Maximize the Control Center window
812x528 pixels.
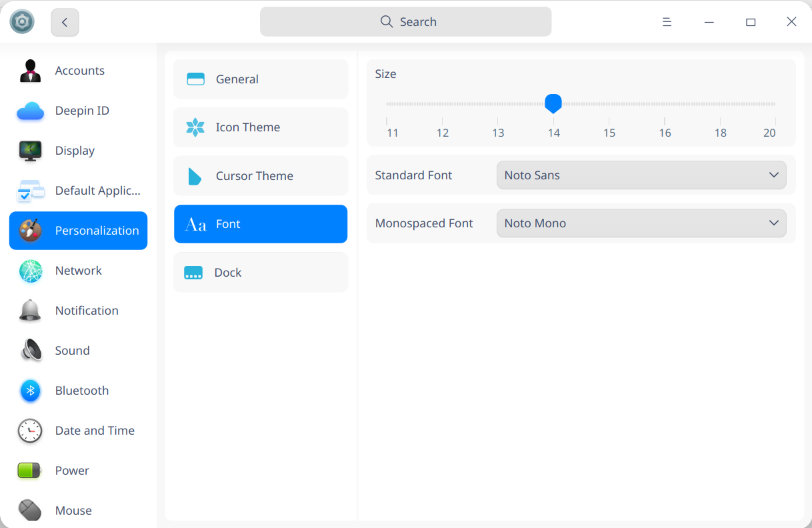point(751,22)
